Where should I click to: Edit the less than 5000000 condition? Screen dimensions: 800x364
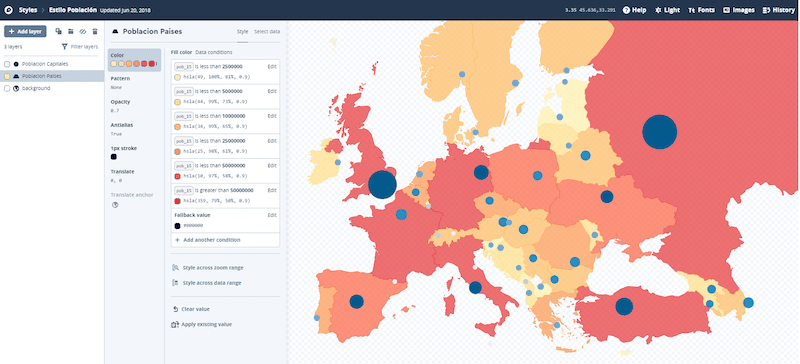(272, 91)
